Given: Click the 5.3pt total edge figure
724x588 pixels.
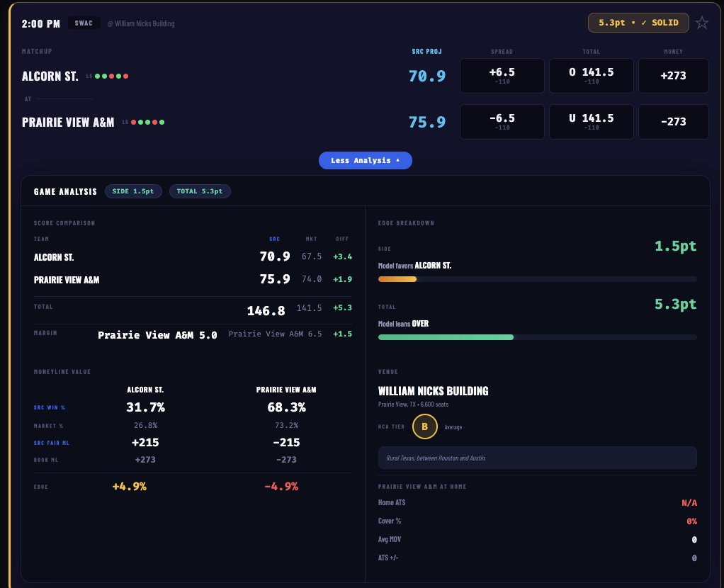Looking at the screenshot, I should pos(676,305).
